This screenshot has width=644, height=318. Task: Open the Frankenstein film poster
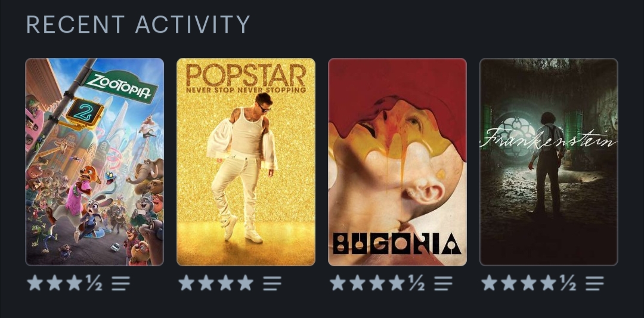(x=549, y=162)
